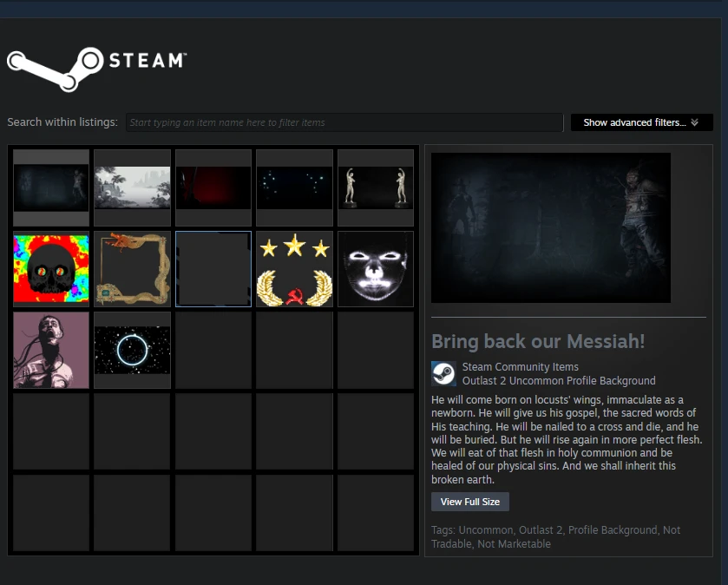728x585 pixels.
Task: Select blue star dots background item
Action: [294, 187]
